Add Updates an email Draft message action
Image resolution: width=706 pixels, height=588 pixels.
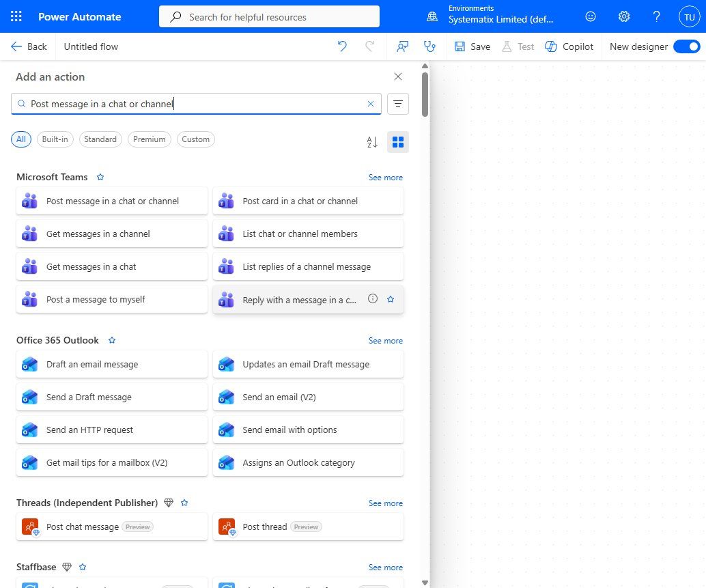(308, 364)
